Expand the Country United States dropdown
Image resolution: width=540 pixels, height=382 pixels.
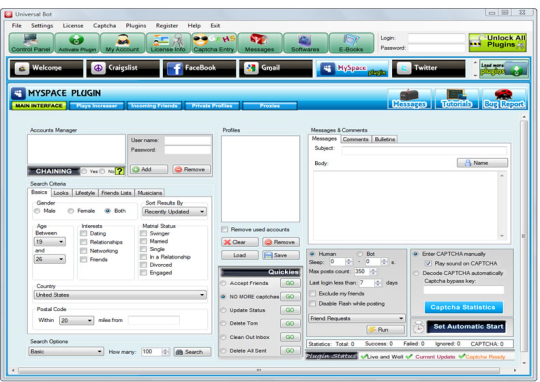120,295
